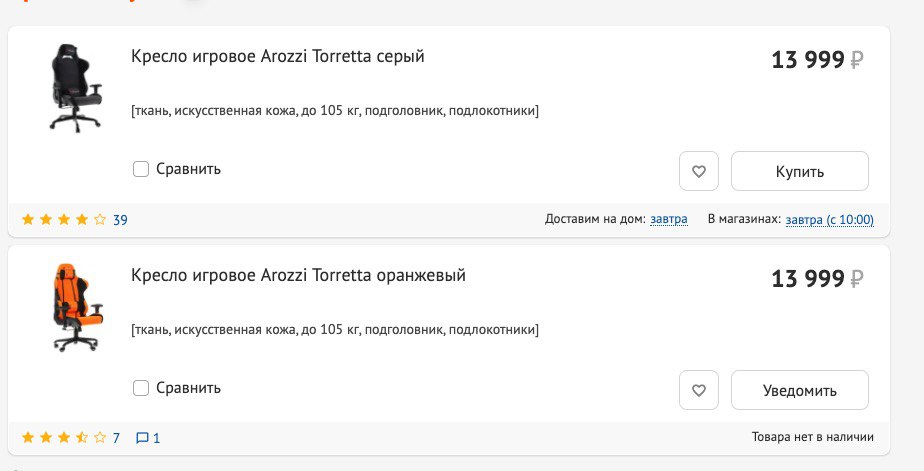Click gray chair price 13 999 ₽

[817, 61]
